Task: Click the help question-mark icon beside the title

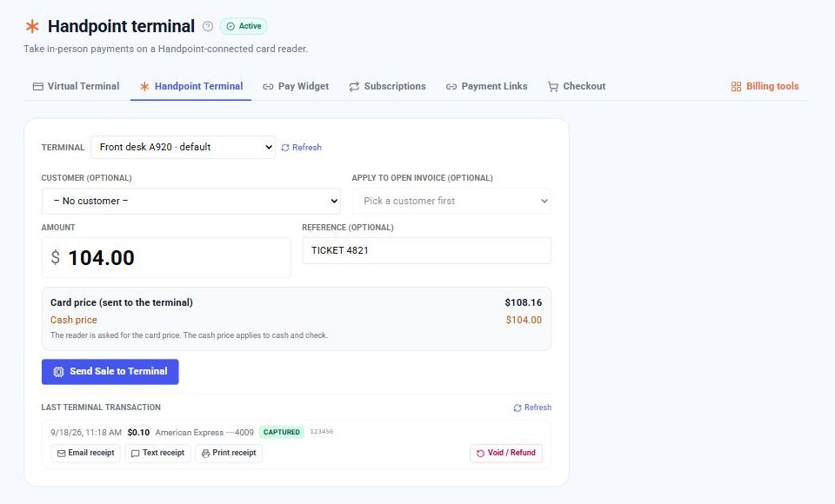Action: pos(208,26)
